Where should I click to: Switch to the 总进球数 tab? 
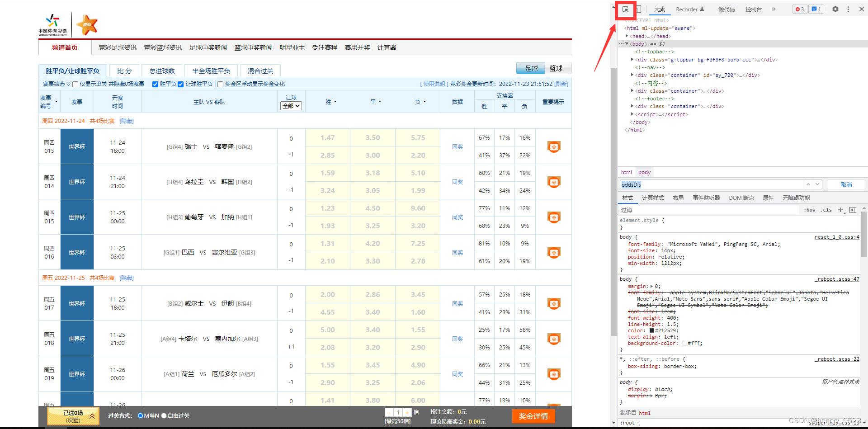[162, 71]
